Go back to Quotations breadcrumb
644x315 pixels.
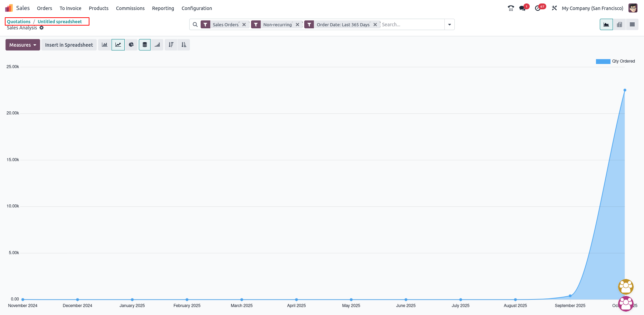[19, 21]
